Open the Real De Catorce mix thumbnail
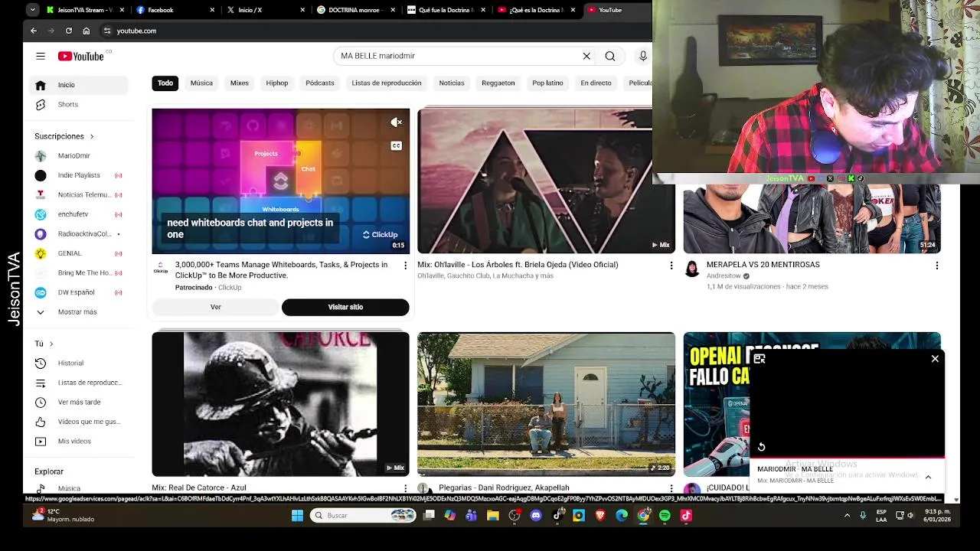 [280, 404]
